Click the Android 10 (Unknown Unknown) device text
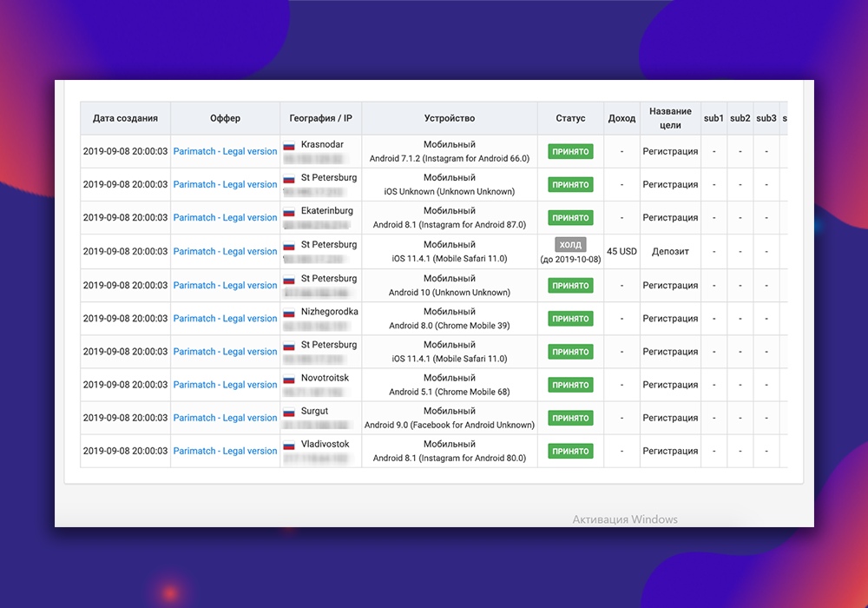The width and height of the screenshot is (868, 608). (x=450, y=293)
